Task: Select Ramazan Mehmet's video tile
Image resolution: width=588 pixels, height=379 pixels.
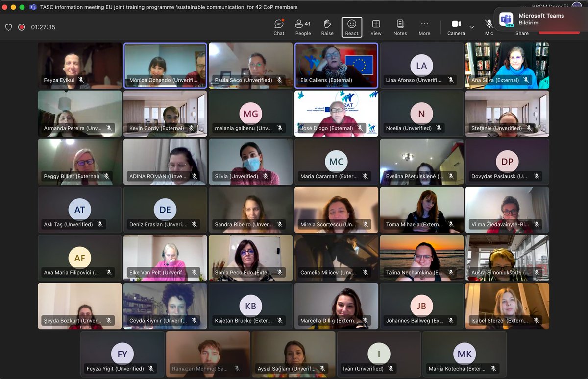Action: [x=208, y=354]
